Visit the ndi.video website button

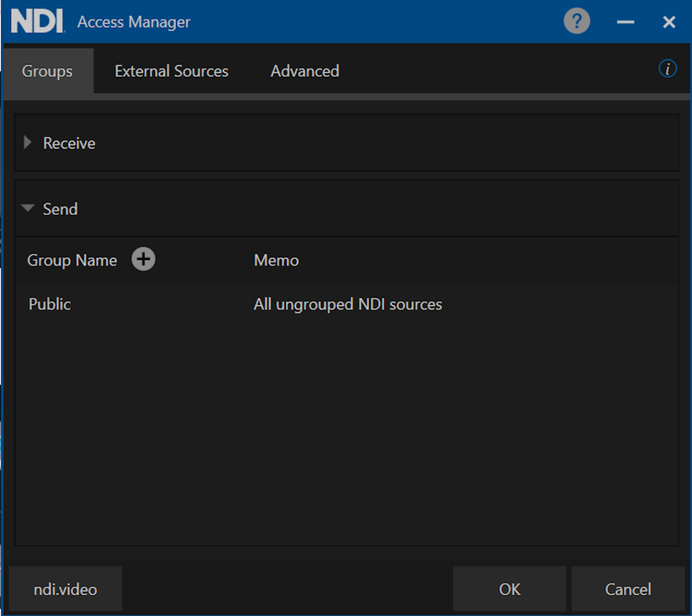65,589
